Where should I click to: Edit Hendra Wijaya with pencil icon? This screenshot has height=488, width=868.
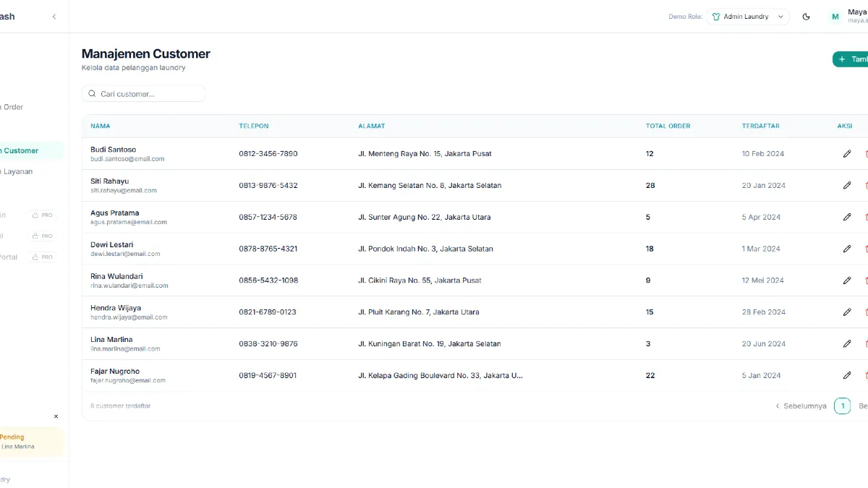coord(847,312)
